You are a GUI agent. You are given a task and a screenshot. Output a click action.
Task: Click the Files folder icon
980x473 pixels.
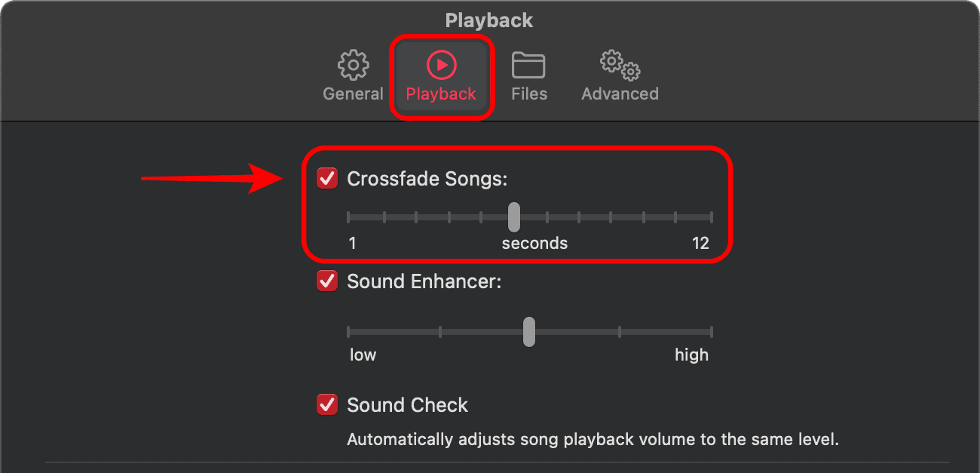(x=528, y=66)
